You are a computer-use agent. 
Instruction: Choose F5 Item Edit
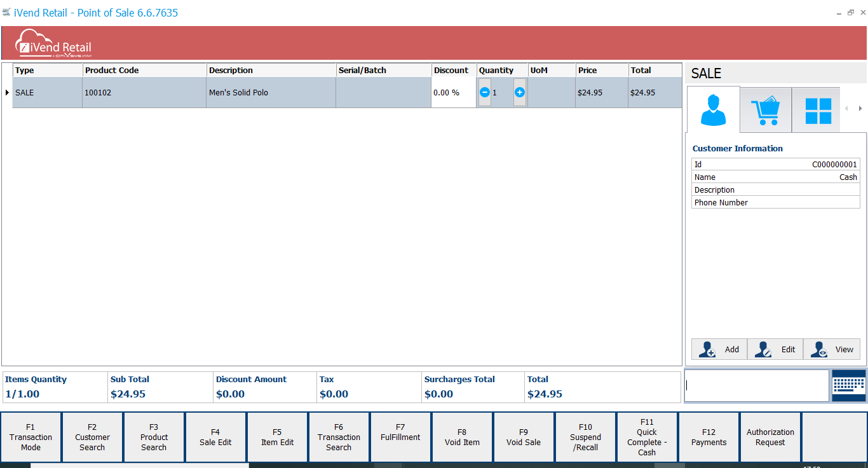point(278,437)
